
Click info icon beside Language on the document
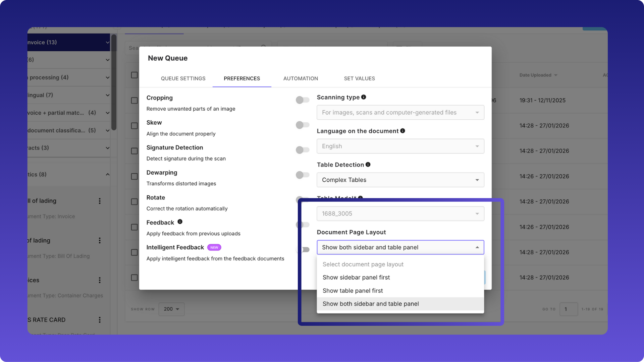click(x=402, y=131)
